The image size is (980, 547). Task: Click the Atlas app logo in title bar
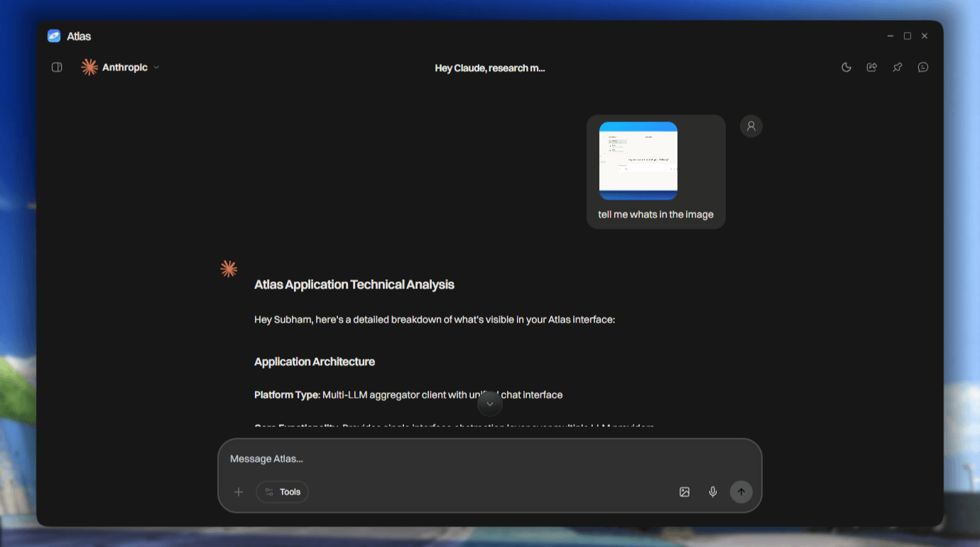[x=54, y=36]
